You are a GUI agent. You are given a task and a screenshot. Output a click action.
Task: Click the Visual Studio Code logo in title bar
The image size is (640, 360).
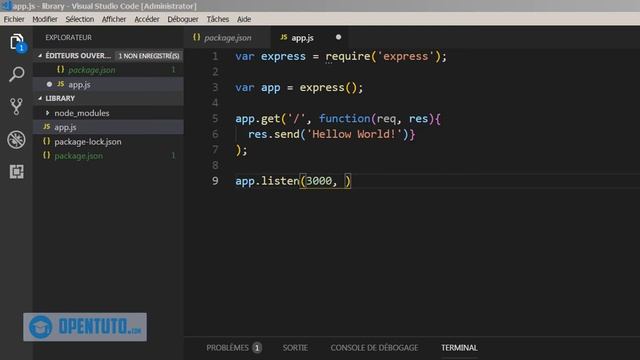pos(6,6)
